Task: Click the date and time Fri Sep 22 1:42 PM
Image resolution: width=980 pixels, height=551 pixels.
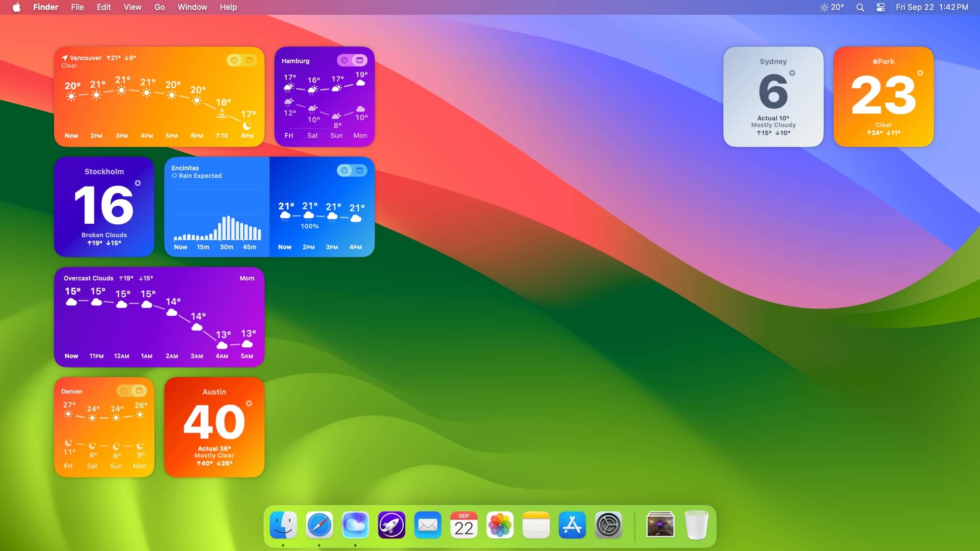Action: click(932, 7)
